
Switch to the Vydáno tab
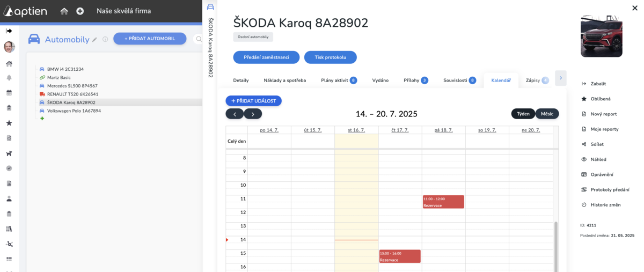point(380,80)
